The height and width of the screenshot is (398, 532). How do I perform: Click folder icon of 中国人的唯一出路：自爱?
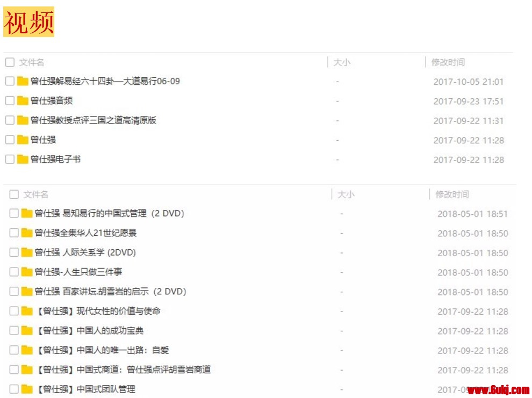tap(26, 350)
